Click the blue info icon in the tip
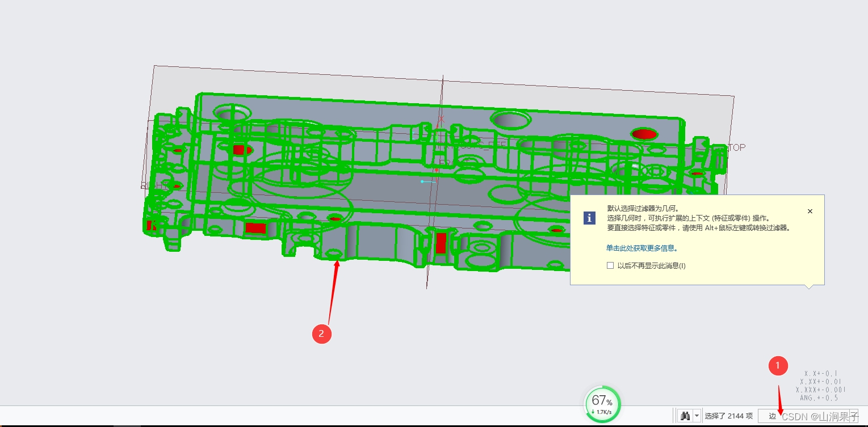868x427 pixels. [x=590, y=218]
